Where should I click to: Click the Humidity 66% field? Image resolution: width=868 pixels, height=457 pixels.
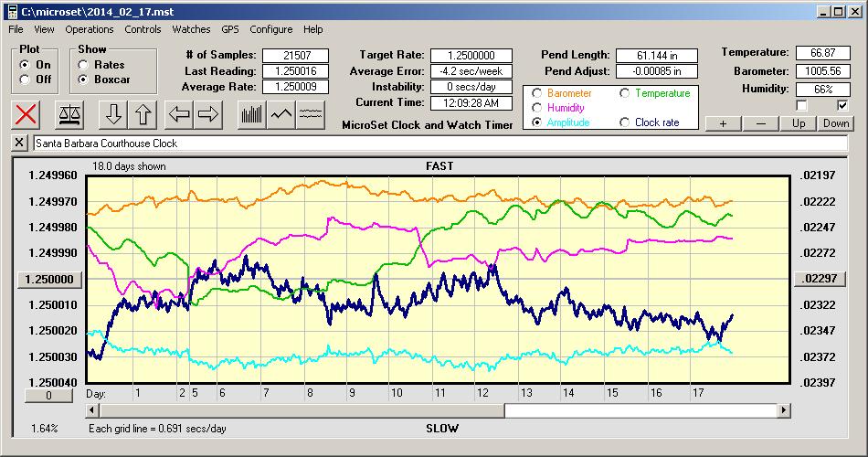[822, 89]
